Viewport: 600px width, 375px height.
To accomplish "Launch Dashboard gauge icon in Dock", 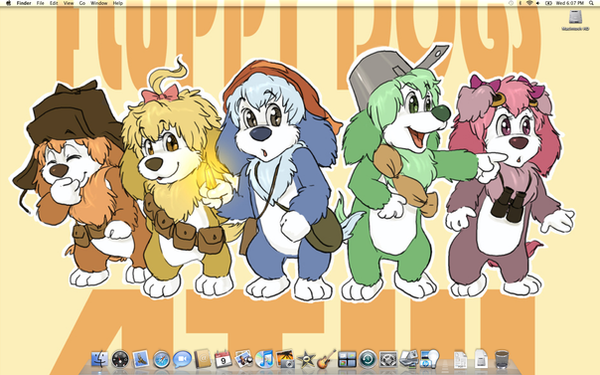I will click(x=120, y=359).
